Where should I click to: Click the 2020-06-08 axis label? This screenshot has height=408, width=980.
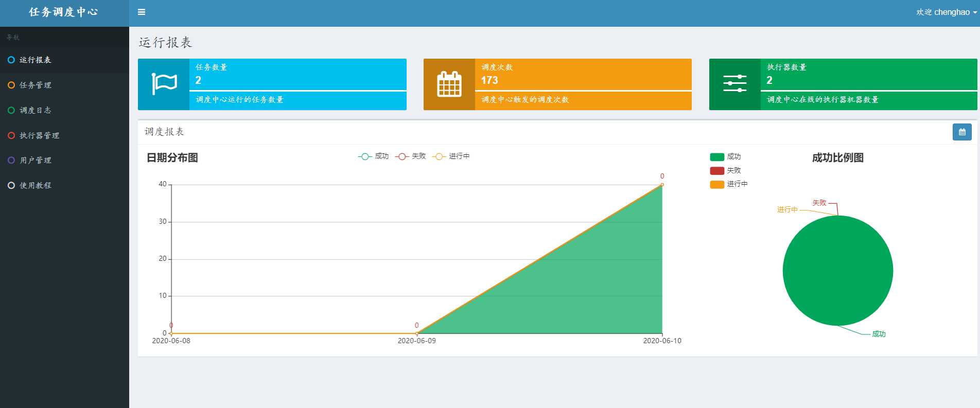pyautogui.click(x=171, y=341)
